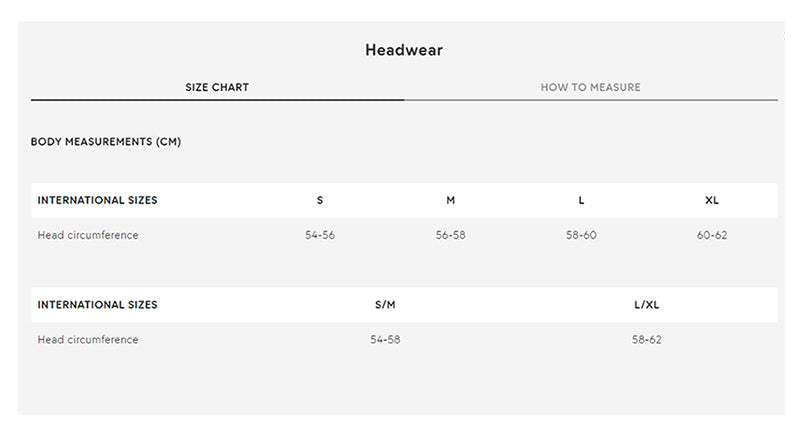Click INTERNATIONAL SIZES label in S–XL table
This screenshot has height=433, width=804.
pyautogui.click(x=97, y=200)
